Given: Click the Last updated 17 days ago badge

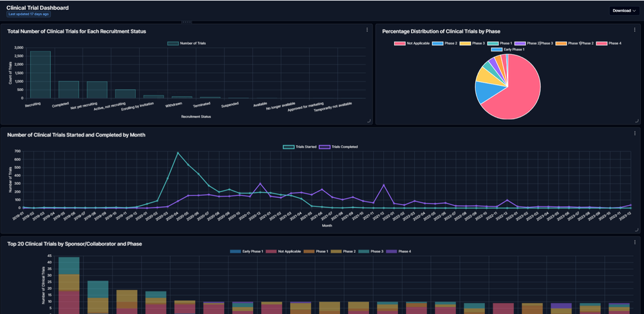Looking at the screenshot, I should tap(28, 14).
